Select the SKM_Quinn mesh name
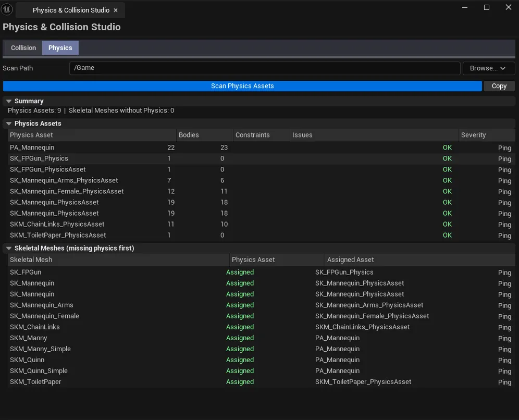 click(27, 360)
